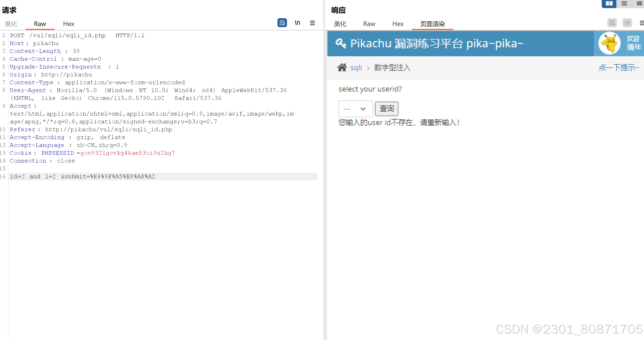Image resolution: width=644 pixels, height=340 pixels.
Task: Toggle word wrap in request panel
Action: (282, 23)
